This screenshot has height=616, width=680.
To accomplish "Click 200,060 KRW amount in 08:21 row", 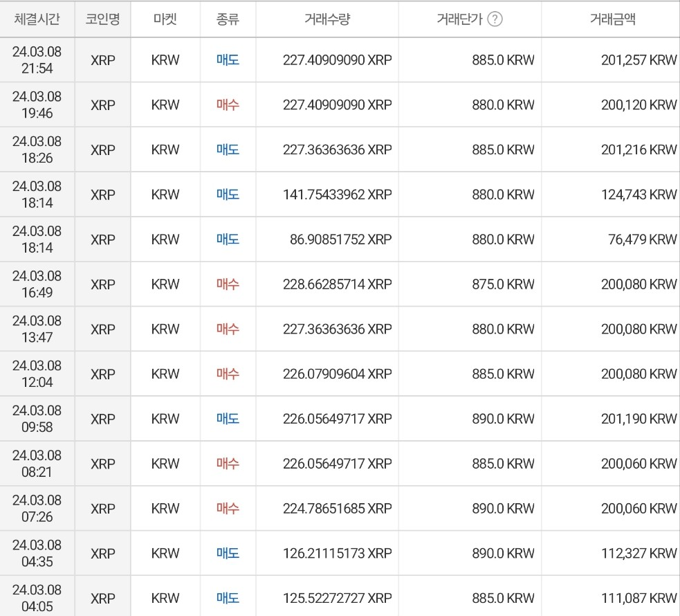I will (x=638, y=463).
